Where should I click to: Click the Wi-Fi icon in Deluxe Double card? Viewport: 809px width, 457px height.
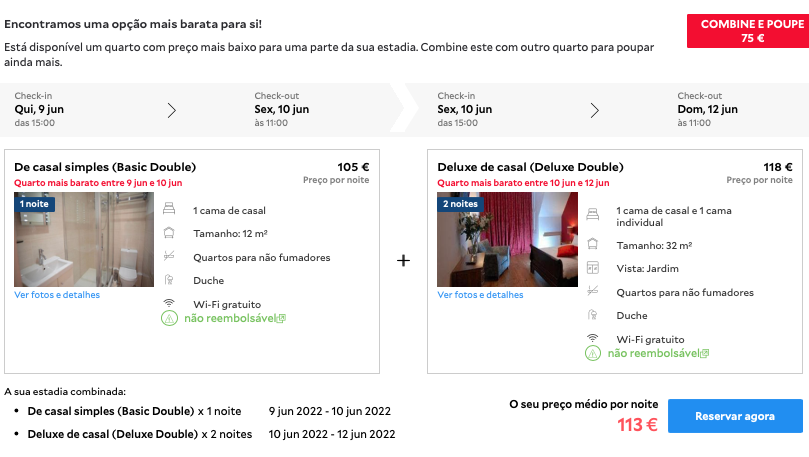coord(593,338)
